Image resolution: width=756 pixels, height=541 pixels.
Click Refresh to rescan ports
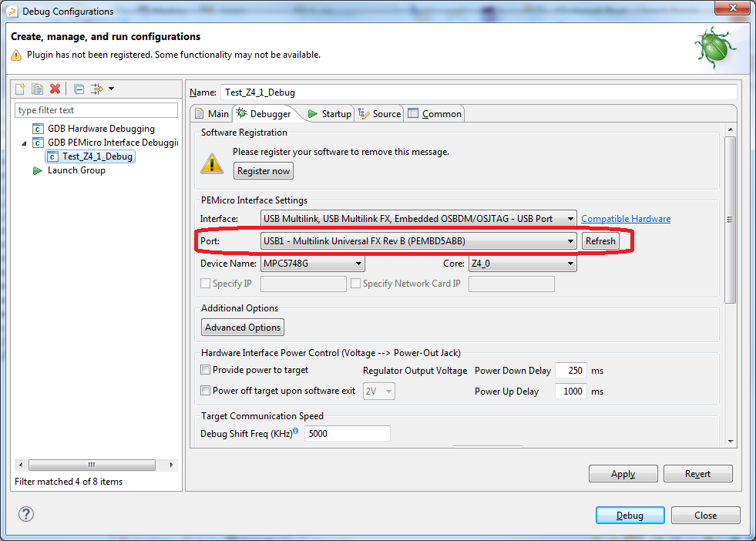coord(600,240)
